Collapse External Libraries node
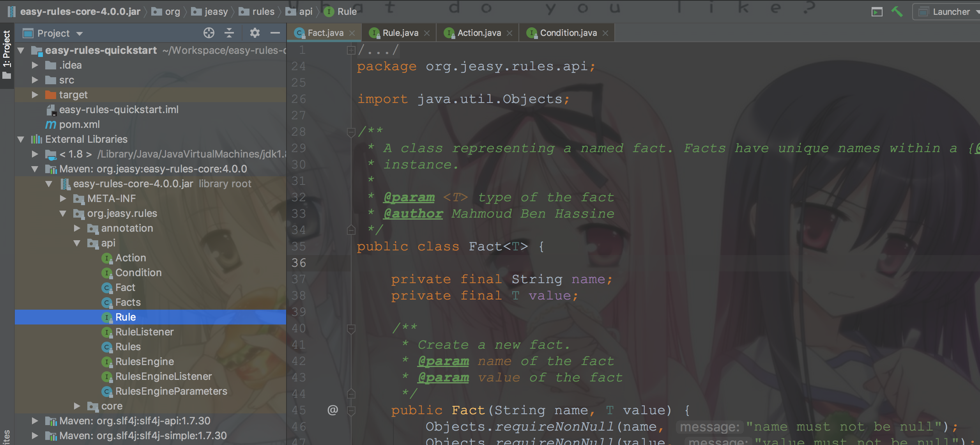Image resolution: width=980 pixels, height=445 pixels. pyautogui.click(x=21, y=139)
